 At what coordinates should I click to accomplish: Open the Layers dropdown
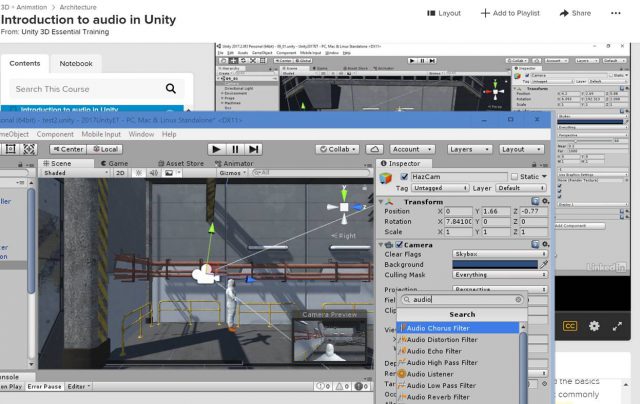[469, 149]
